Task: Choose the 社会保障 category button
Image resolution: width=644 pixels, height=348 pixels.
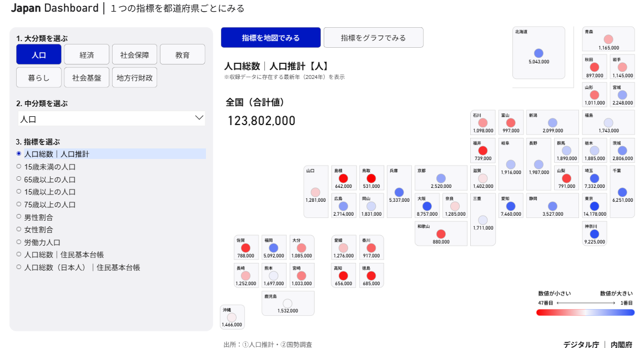Action: [134, 54]
